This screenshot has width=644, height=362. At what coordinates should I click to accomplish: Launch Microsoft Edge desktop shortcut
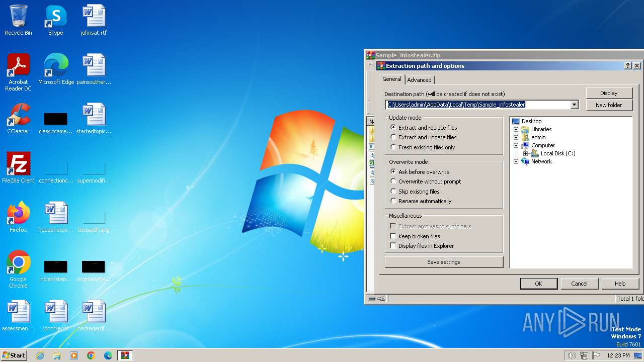point(56,69)
